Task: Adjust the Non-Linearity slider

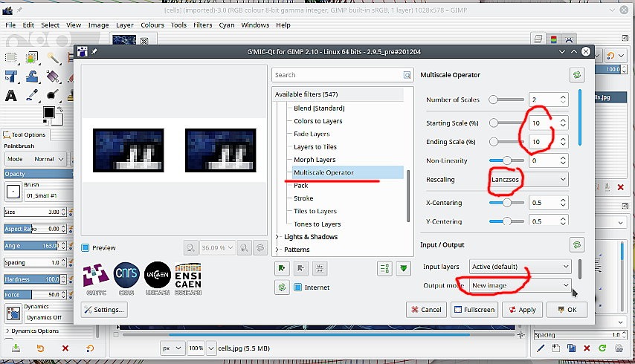Action: tap(506, 160)
